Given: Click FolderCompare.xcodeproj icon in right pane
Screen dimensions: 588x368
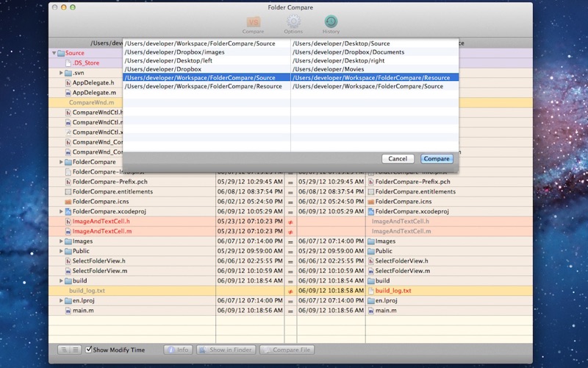Looking at the screenshot, I should click(x=371, y=211).
